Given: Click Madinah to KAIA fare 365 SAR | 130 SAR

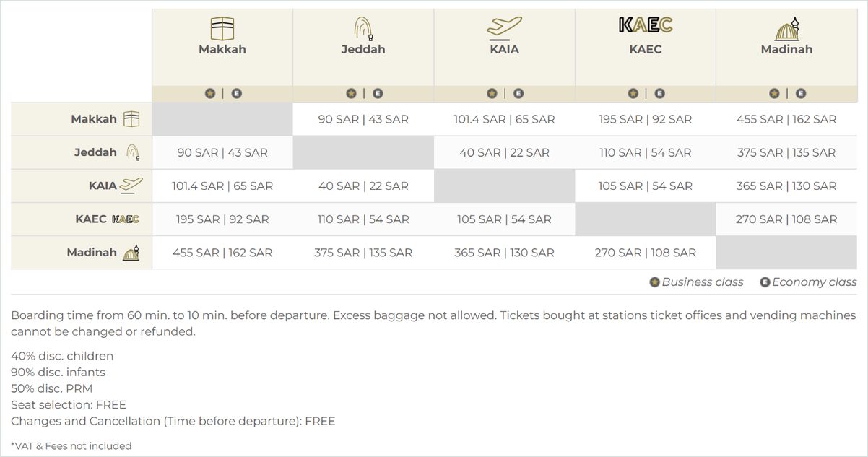Looking at the screenshot, I should click(505, 253).
